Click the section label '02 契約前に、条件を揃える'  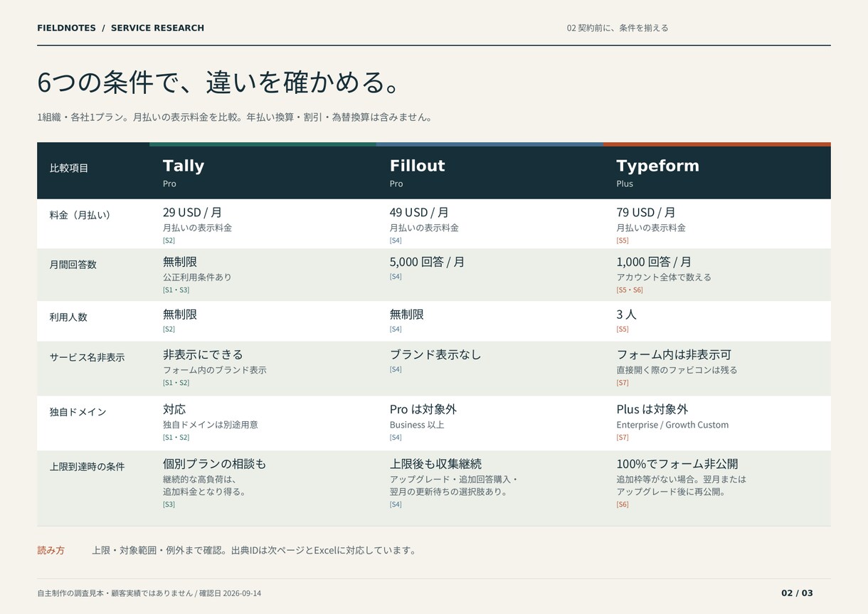(618, 28)
